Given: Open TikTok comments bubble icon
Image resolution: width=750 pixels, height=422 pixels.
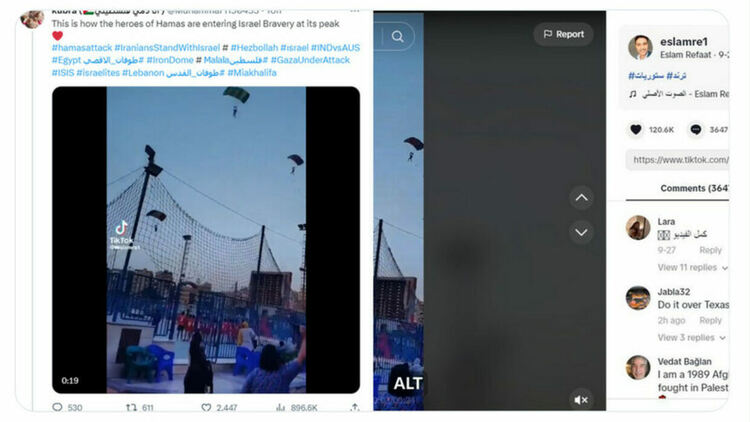Looking at the screenshot, I should coord(696,130).
